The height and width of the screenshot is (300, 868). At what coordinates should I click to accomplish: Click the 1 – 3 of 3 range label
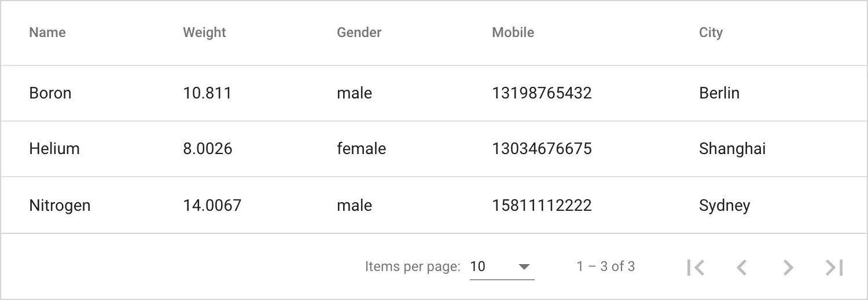(x=605, y=266)
